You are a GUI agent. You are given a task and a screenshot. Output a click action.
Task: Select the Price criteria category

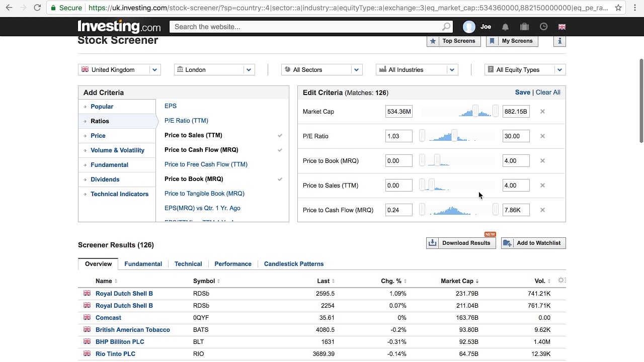tap(98, 136)
